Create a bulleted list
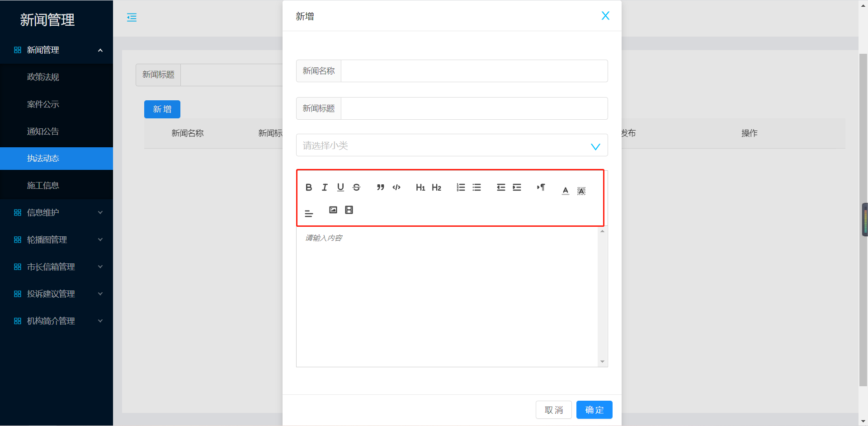Screen dimensions: 868x426 [476, 187]
